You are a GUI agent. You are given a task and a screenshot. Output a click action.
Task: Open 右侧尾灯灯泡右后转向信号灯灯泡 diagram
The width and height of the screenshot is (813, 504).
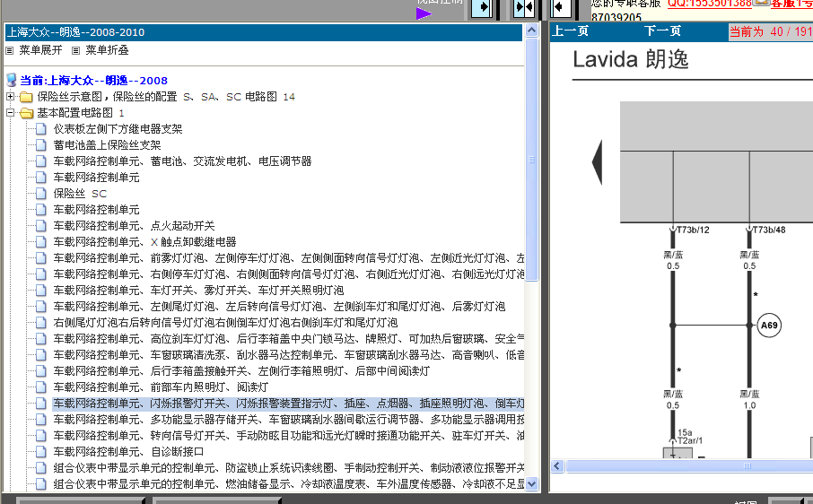(x=225, y=322)
